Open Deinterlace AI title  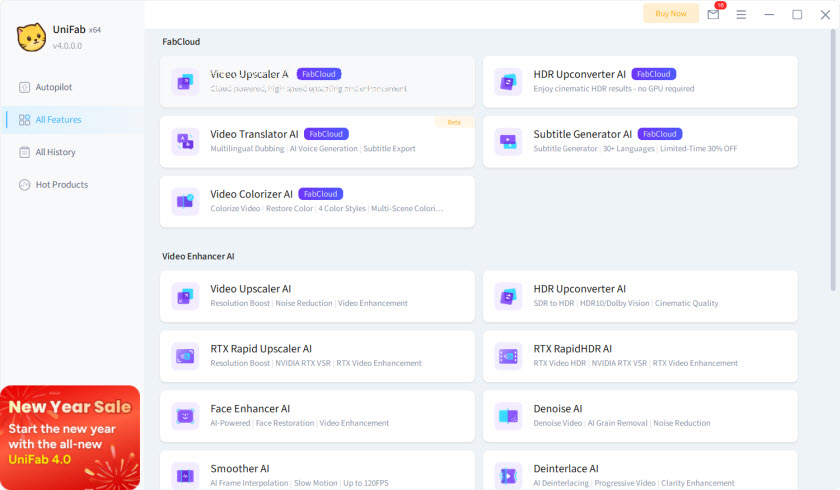tap(566, 469)
